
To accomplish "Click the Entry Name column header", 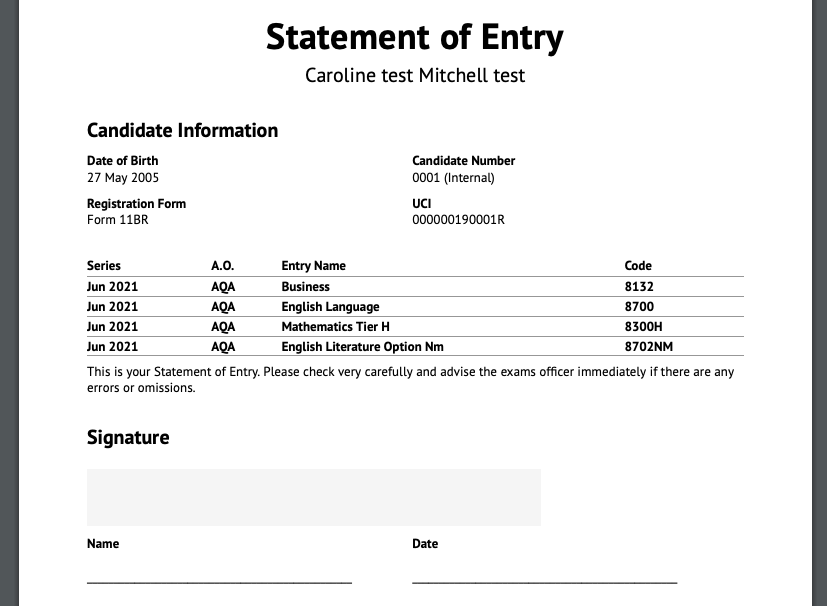I will click(x=313, y=266).
